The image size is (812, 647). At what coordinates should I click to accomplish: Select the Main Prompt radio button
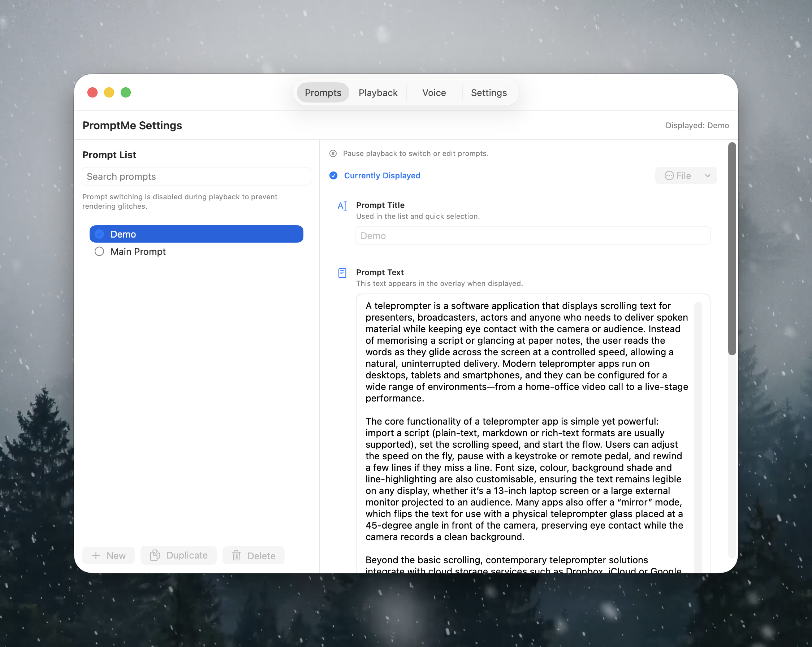pyautogui.click(x=99, y=251)
